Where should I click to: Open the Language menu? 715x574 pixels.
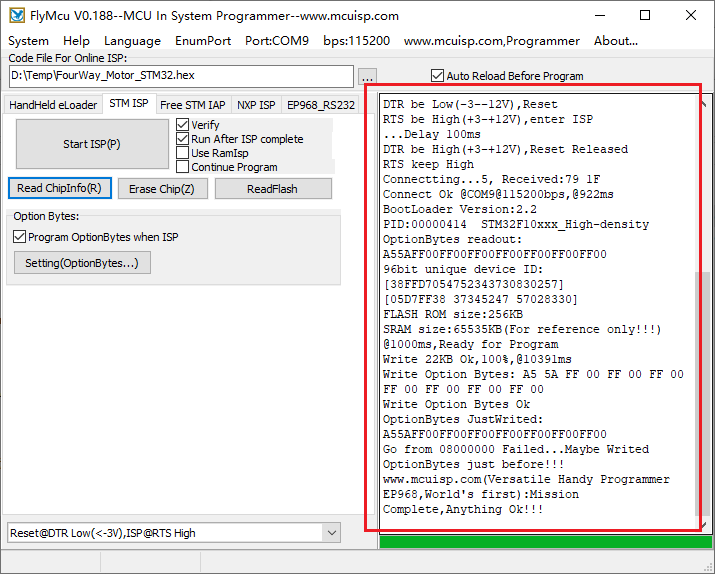pos(132,41)
